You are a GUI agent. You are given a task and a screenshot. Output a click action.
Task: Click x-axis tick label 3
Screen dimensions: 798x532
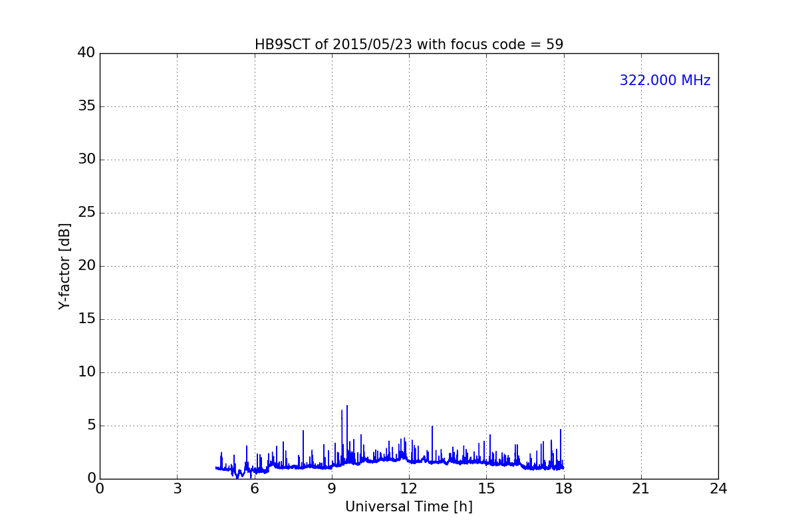[177, 489]
